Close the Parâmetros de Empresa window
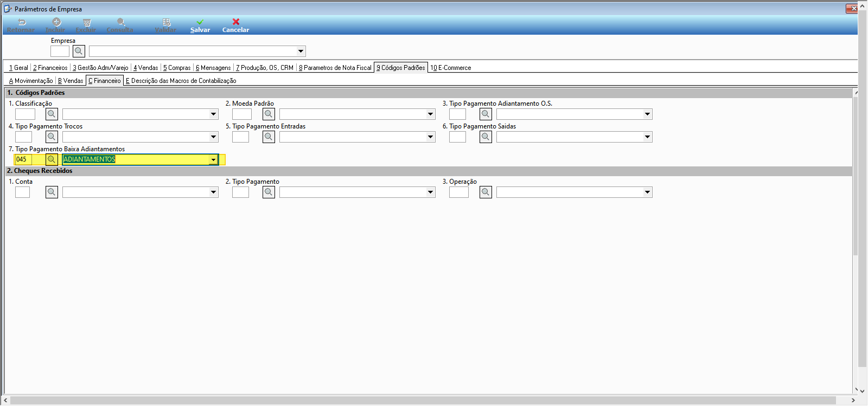The width and height of the screenshot is (868, 406). [852, 8]
